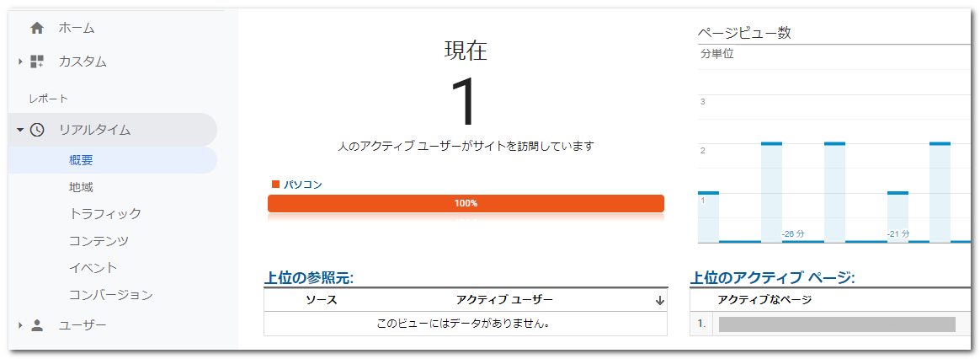Expand the ユーザー section arrow
Viewport: 980px width, 359px height.
20,325
